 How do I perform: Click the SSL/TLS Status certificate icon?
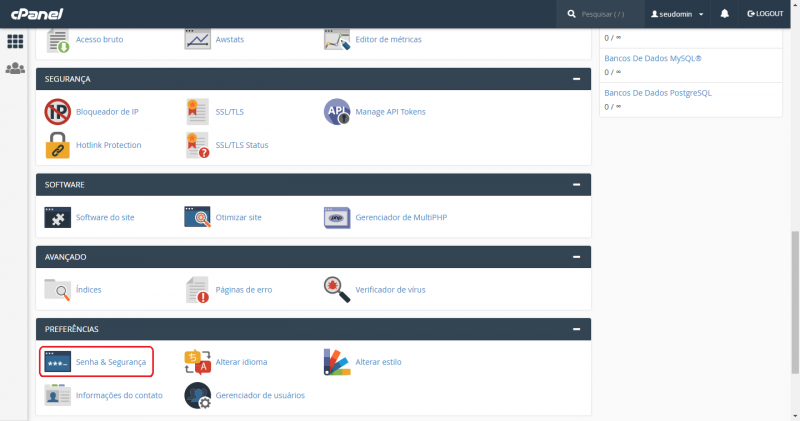point(197,145)
